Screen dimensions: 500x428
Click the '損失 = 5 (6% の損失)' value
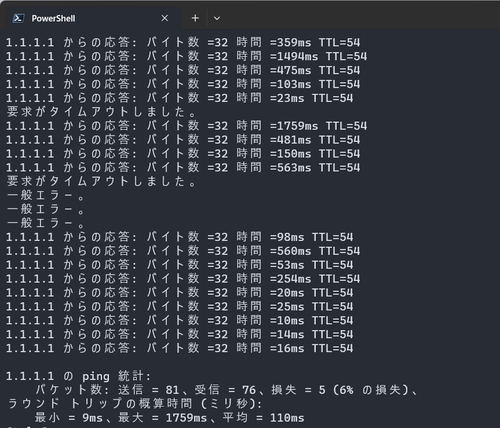[340, 390]
